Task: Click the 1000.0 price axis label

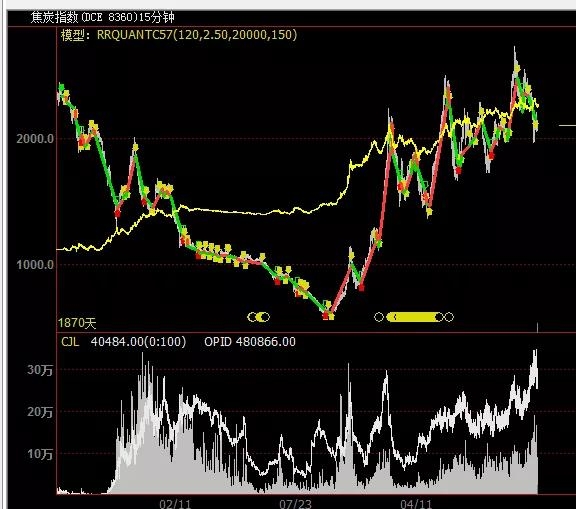Action: pos(35,264)
